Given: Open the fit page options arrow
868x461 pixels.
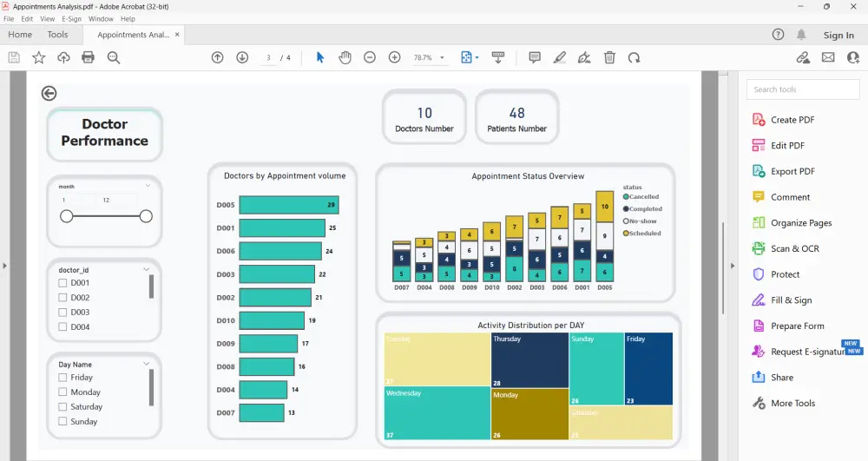Looking at the screenshot, I should [x=477, y=57].
